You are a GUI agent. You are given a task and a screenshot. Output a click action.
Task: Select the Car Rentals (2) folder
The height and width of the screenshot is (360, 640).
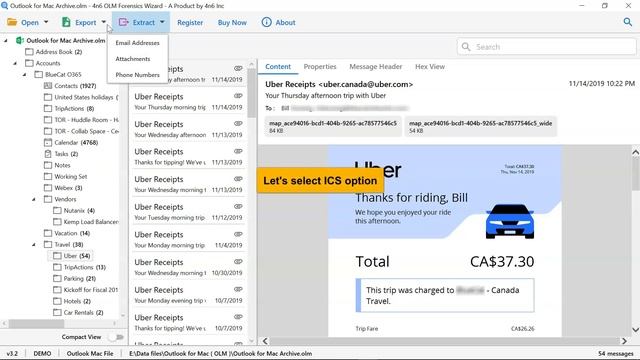click(78, 313)
